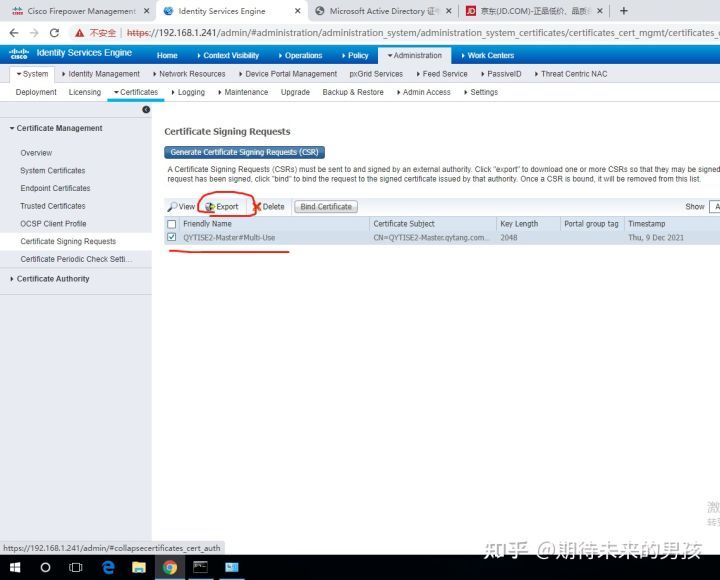Image resolution: width=720 pixels, height=580 pixels.
Task: Open the Administration menu
Action: [415, 56]
